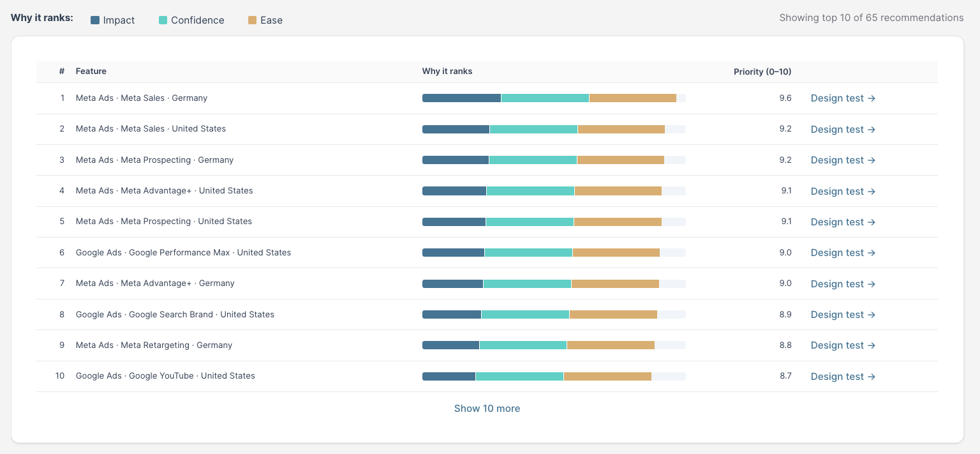
Task: Click the Showing top 10 of 65 recommendations text
Action: 872,18
